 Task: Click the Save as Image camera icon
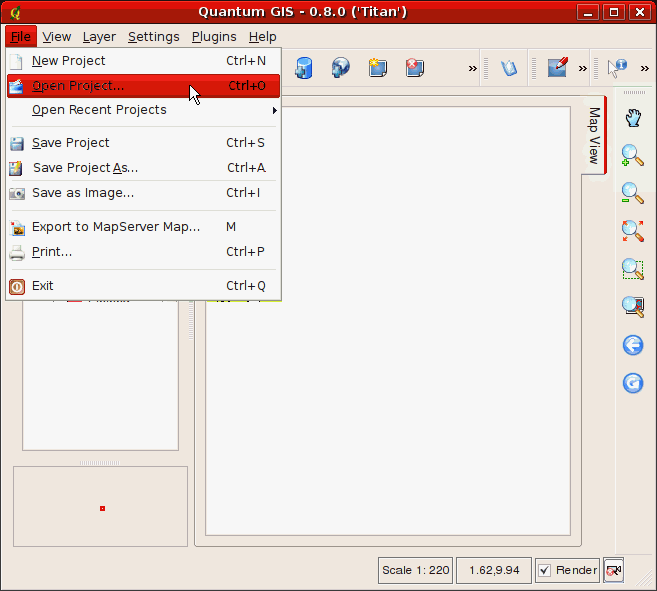click(x=17, y=194)
